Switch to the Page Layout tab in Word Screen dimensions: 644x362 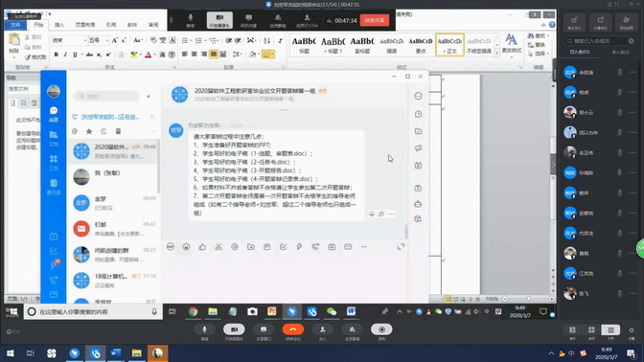[85, 25]
